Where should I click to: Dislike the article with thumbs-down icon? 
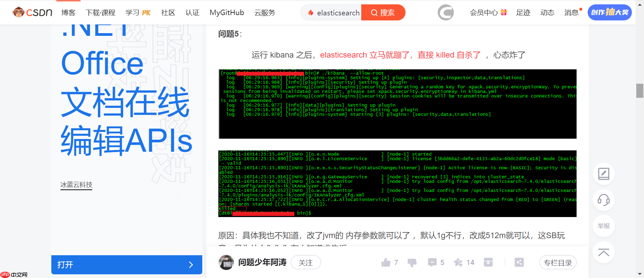point(412,263)
